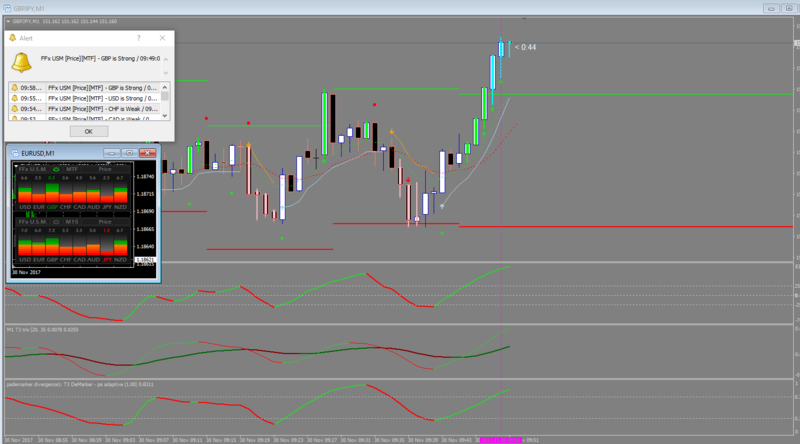800x444 pixels.
Task: Click GBPJPY,M1 main window title icon
Action: point(7,8)
